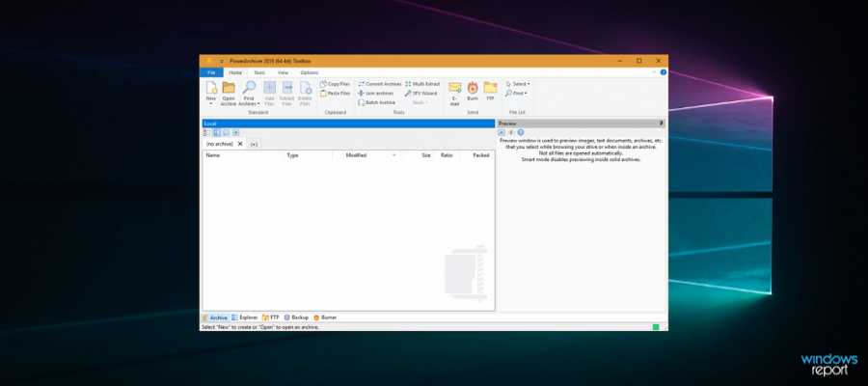Maximize the PowerArchiver window

(638, 61)
